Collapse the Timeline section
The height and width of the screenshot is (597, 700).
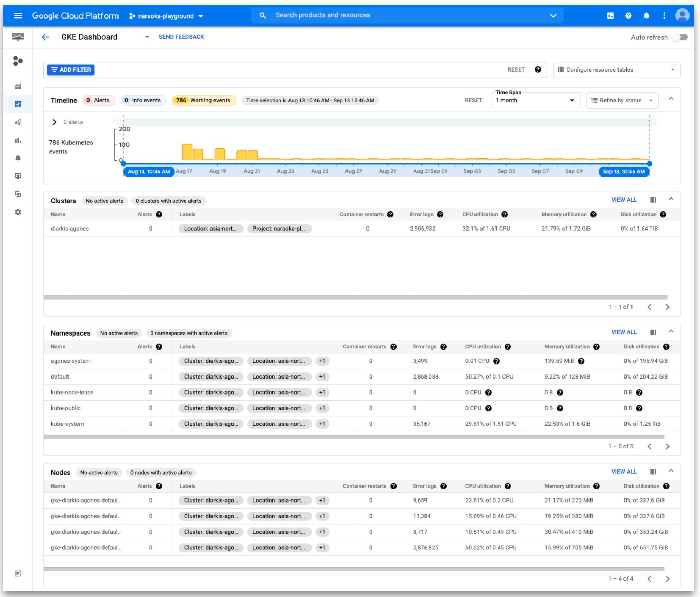671,99
